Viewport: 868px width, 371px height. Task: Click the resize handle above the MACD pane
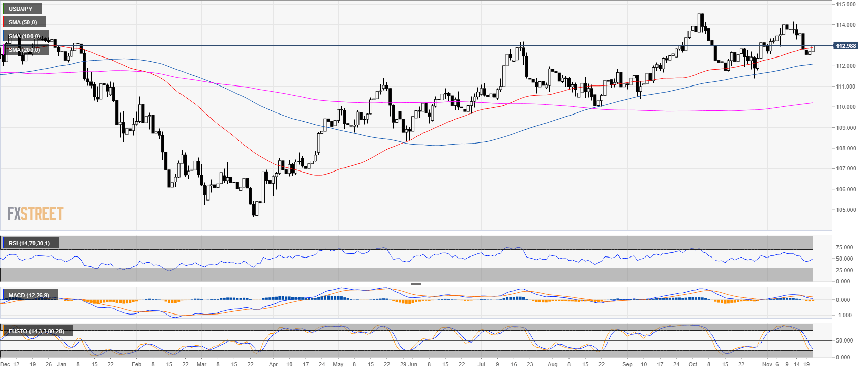(415, 284)
